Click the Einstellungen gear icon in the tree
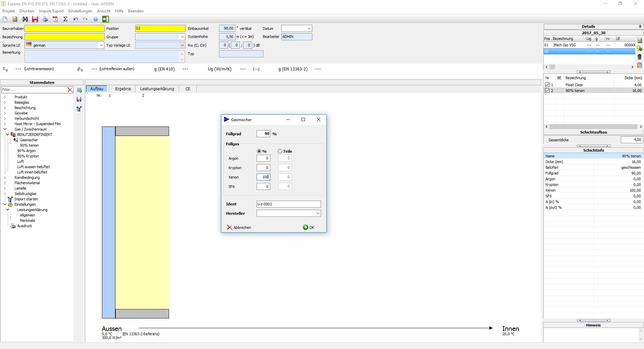644x349 pixels. pyautogui.click(x=10, y=204)
